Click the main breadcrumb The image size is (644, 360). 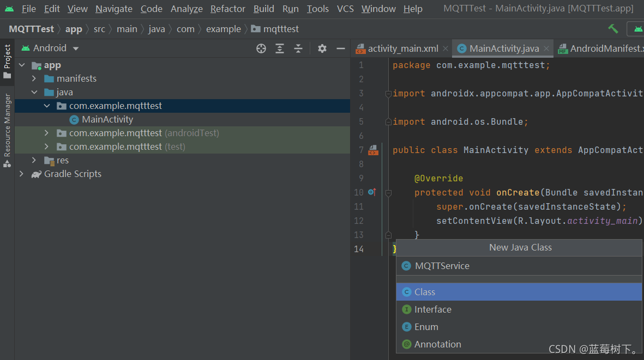click(127, 29)
